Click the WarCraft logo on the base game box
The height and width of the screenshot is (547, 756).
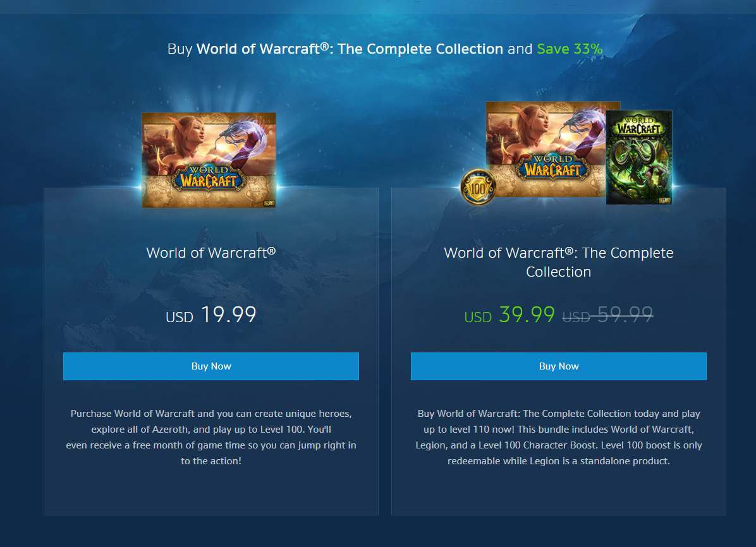[209, 178]
